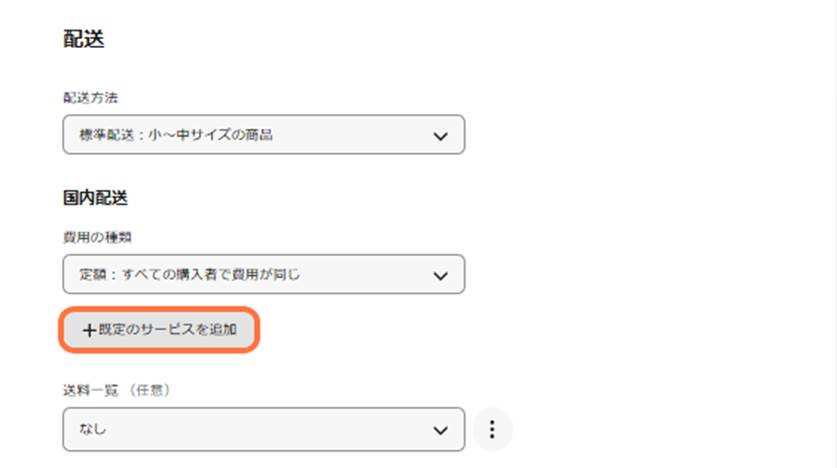Open the 送料一覧 dropdown showing なし

click(x=264, y=430)
